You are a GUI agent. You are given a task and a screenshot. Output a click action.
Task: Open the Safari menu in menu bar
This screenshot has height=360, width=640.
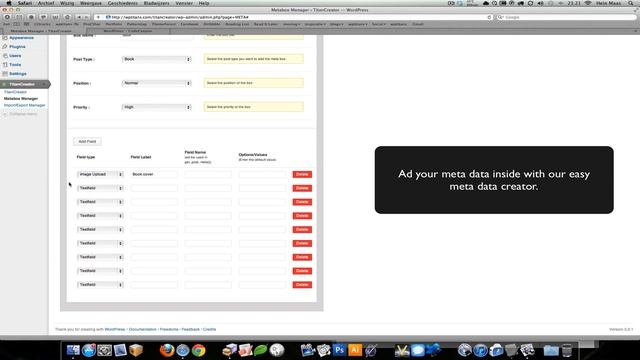[25, 3]
